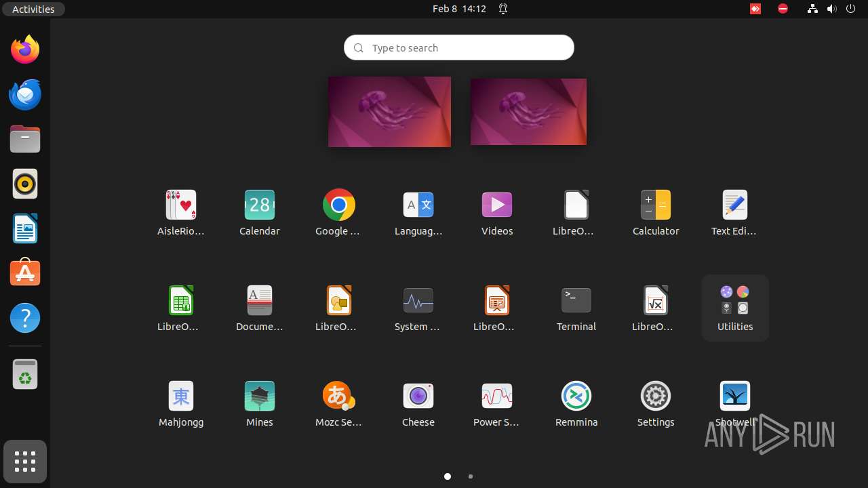868x488 pixels.
Task: Launch the Calendar app
Action: [260, 213]
